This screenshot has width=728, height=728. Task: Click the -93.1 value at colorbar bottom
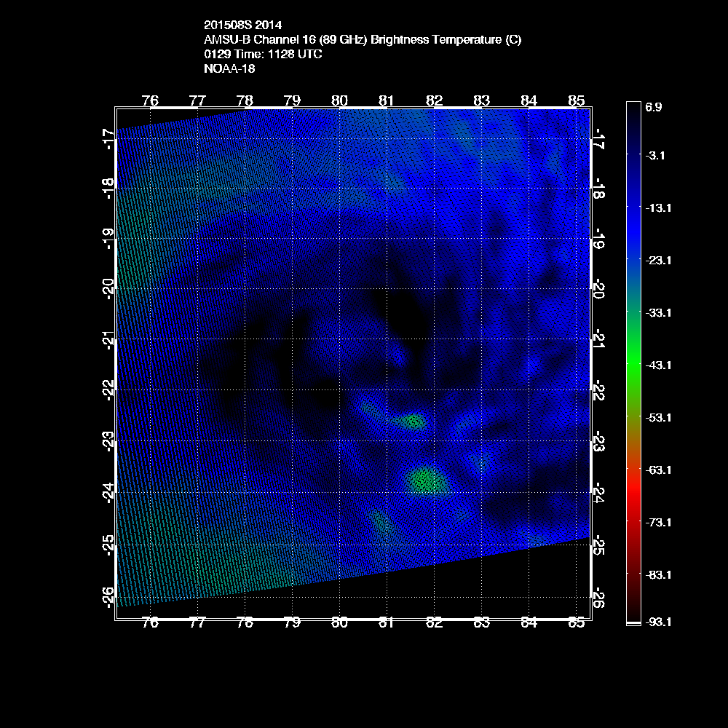(x=657, y=622)
